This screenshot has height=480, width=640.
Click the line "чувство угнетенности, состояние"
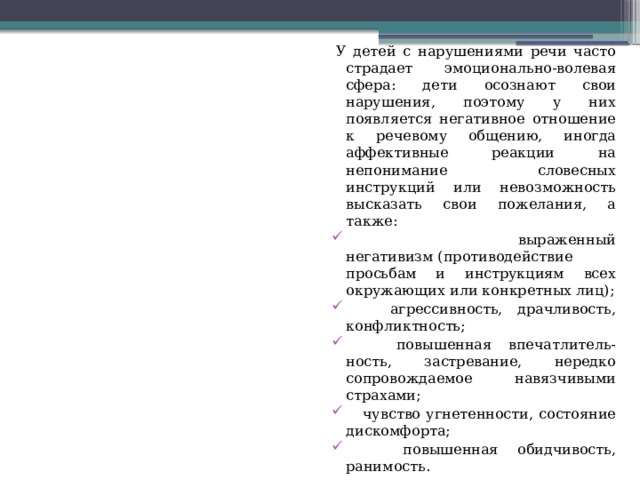[489, 415]
